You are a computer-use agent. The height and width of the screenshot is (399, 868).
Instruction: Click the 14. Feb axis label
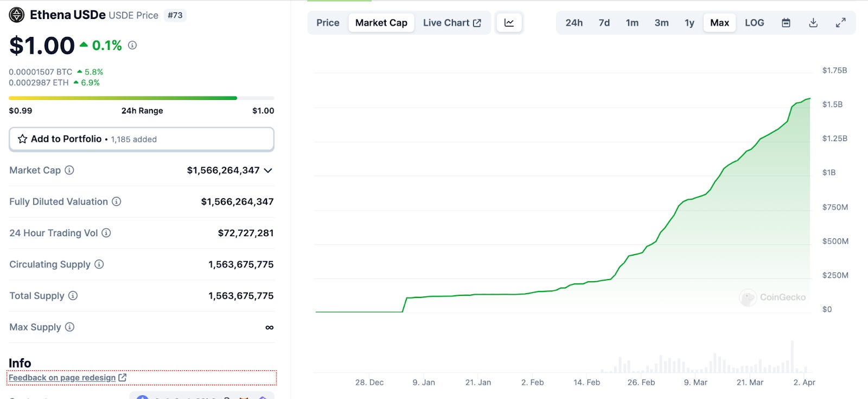click(586, 382)
